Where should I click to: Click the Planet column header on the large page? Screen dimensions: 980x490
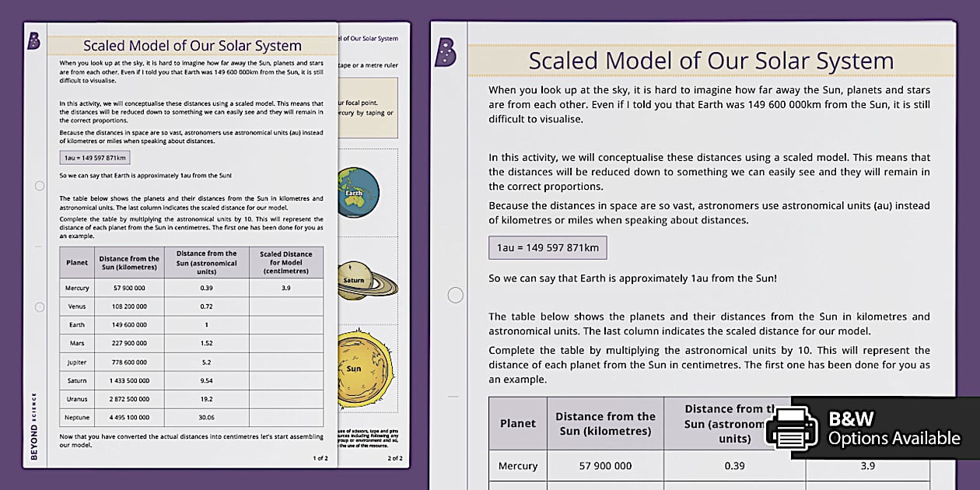pos(517,423)
